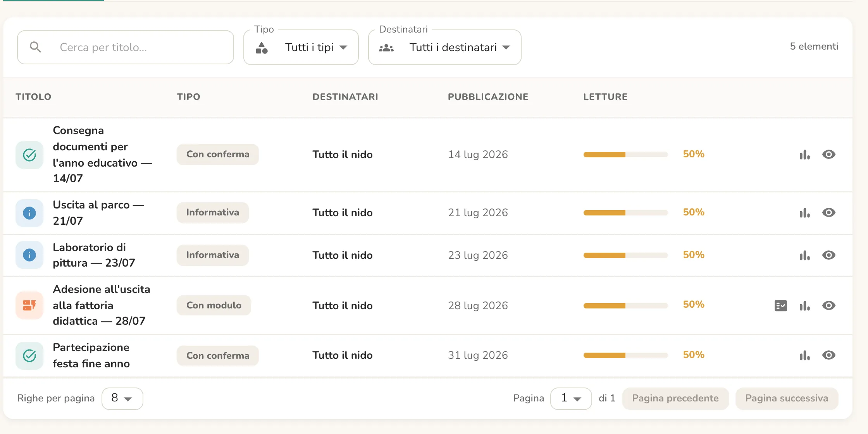Click the blue info icon of Laboratorio di pittura
The width and height of the screenshot is (868, 434).
point(29,255)
